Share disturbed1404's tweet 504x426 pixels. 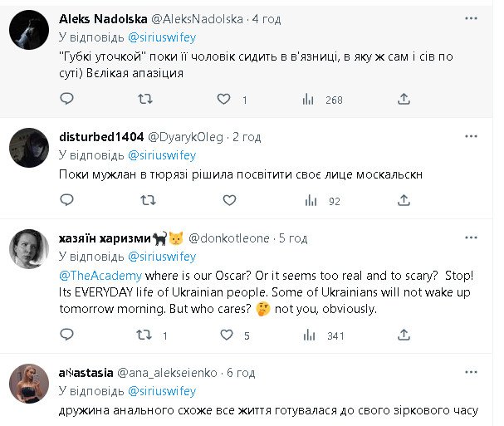pos(404,199)
